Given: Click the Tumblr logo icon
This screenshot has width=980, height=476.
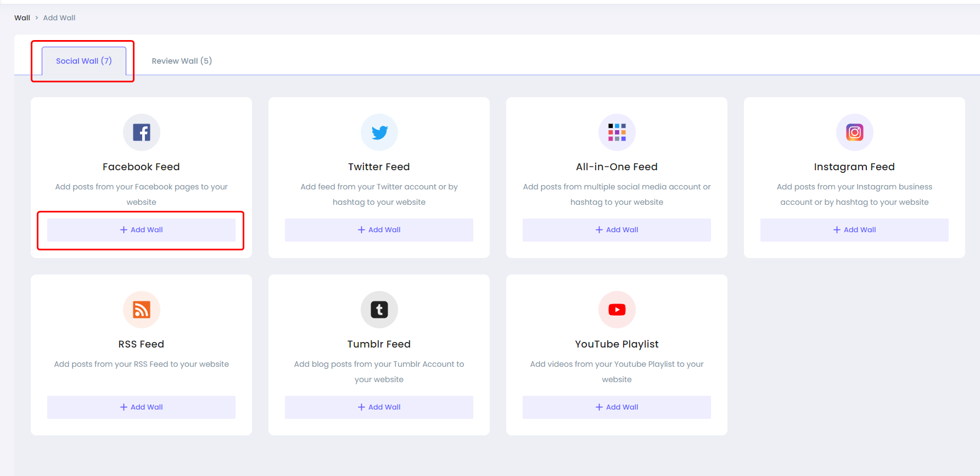Looking at the screenshot, I should tap(379, 310).
